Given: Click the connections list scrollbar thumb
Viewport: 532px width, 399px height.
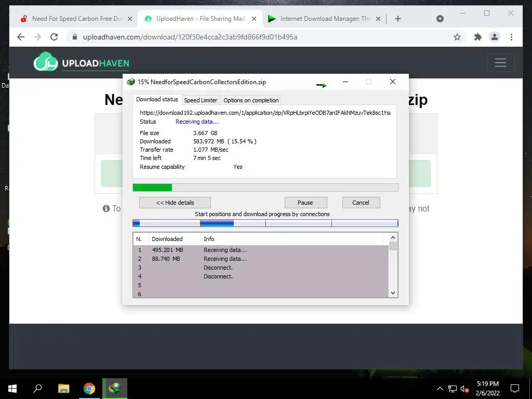Looking at the screenshot, I should tap(393, 246).
